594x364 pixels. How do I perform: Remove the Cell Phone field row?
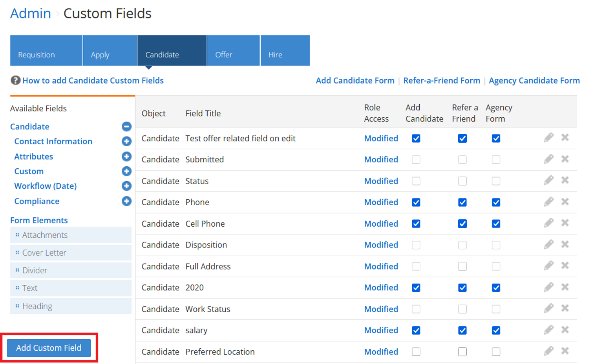[x=565, y=223]
